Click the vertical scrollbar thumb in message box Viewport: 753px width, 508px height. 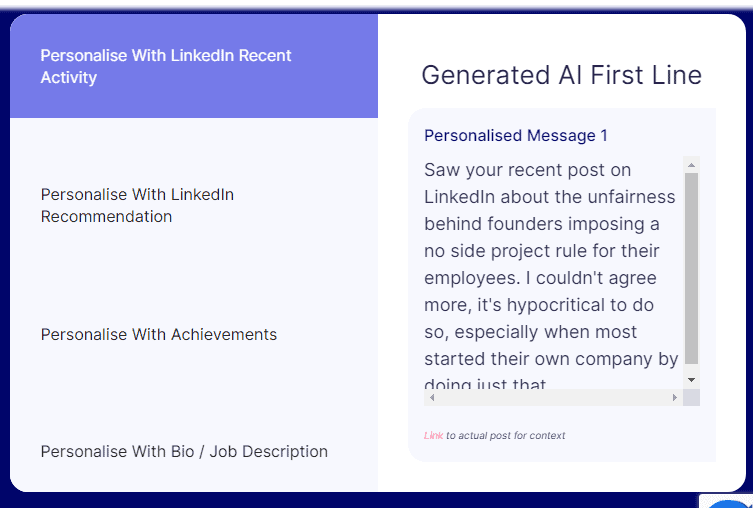click(692, 268)
